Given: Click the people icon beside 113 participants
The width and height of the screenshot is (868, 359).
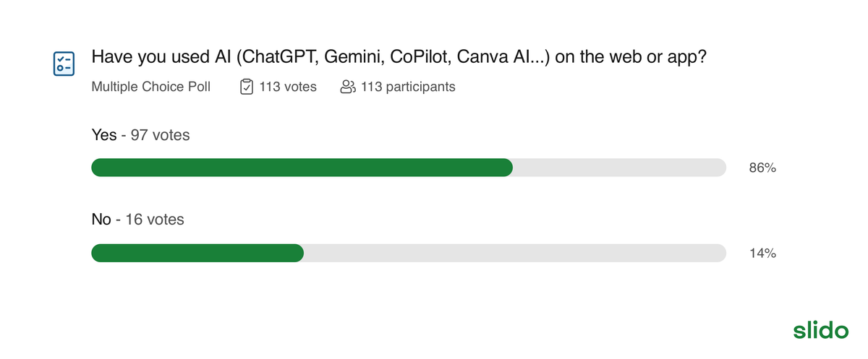Looking at the screenshot, I should click(347, 87).
